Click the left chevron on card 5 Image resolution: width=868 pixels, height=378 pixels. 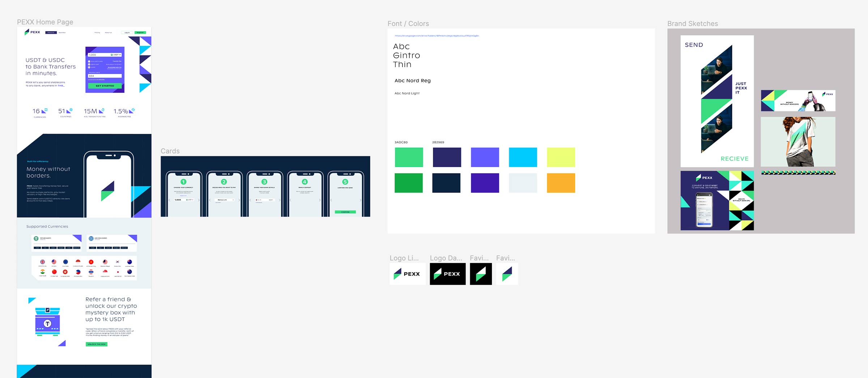pyautogui.click(x=331, y=200)
